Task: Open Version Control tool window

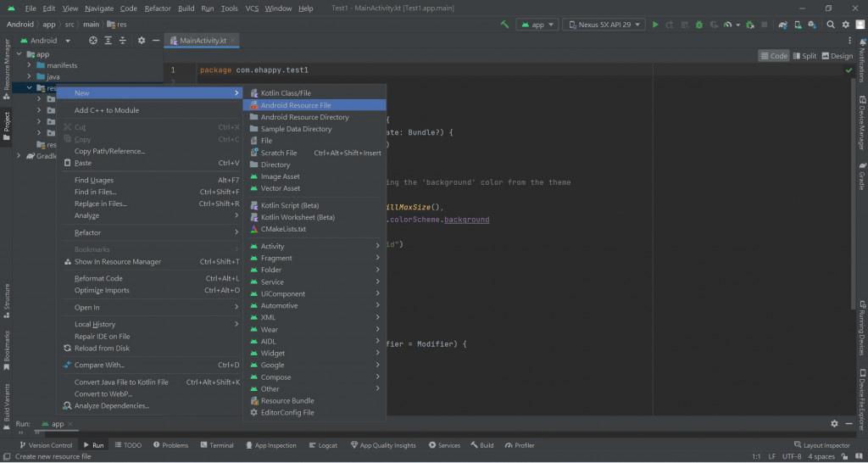Action: (x=46, y=445)
